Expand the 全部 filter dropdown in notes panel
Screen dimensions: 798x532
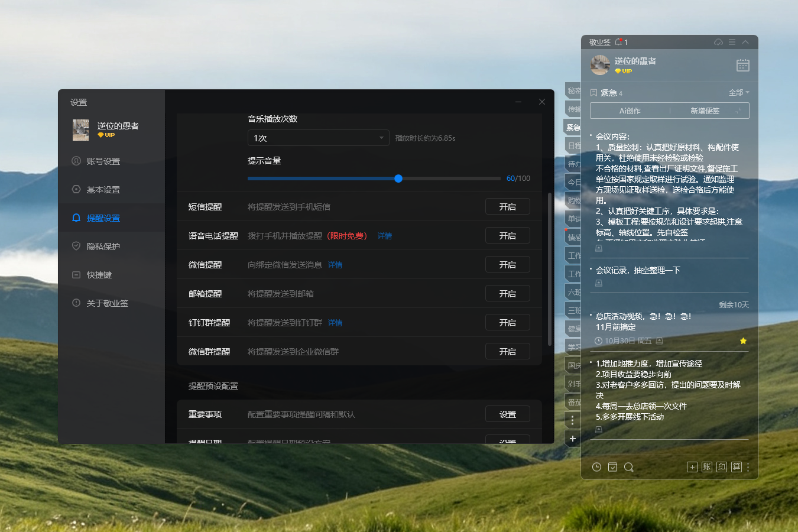pyautogui.click(x=739, y=93)
